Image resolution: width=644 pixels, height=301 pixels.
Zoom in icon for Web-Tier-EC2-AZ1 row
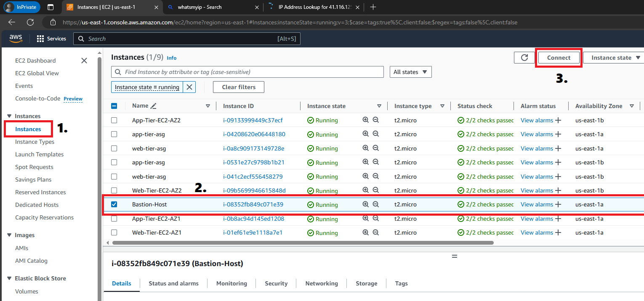[x=366, y=232]
